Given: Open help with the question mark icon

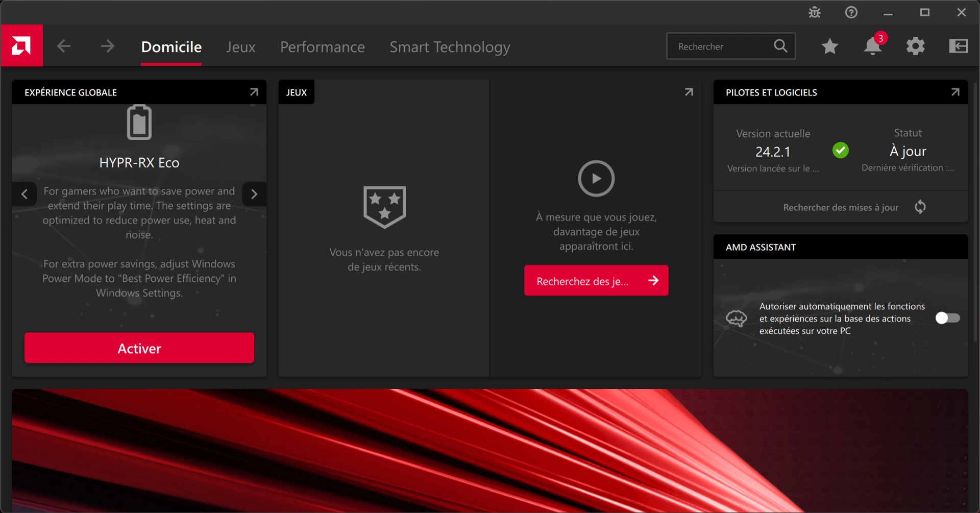Looking at the screenshot, I should (851, 12).
